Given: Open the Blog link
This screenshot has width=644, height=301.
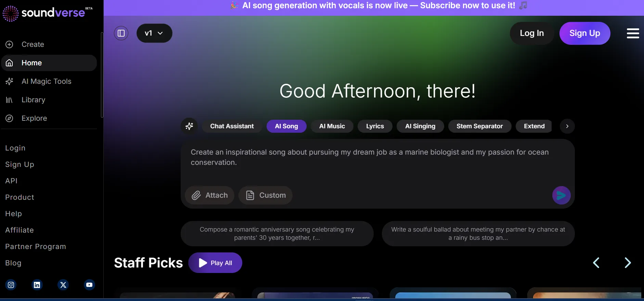Looking at the screenshot, I should [13, 263].
